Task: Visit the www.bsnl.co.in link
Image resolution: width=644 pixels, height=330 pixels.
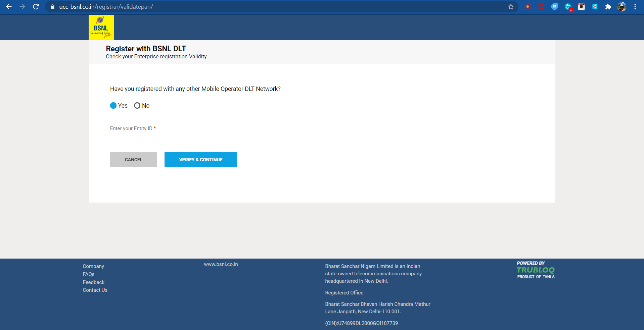Action: [x=221, y=264]
